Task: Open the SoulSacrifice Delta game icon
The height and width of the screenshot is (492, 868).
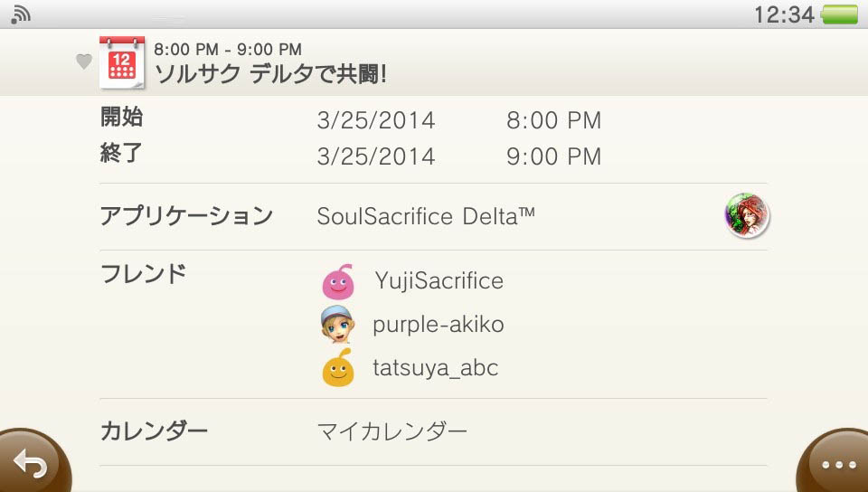Action: (746, 216)
